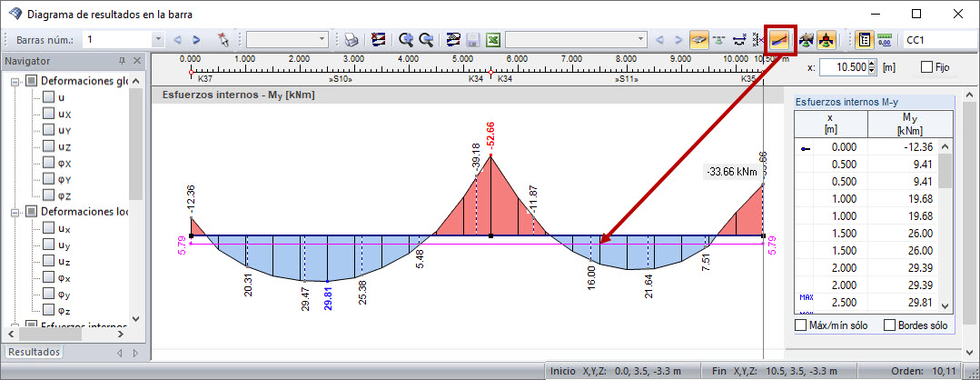Viewport: 980px width, 380px height.
Task: Click the dotted line with red X icon
Action: (758, 39)
